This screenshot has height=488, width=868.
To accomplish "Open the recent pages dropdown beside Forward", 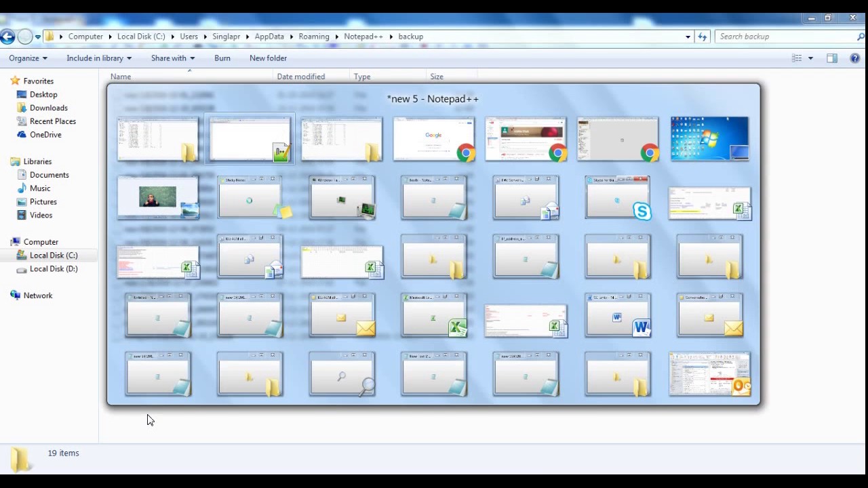I will pos(38,37).
